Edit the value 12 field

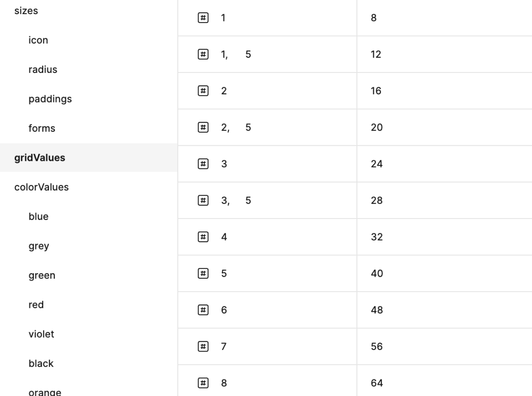(x=376, y=54)
